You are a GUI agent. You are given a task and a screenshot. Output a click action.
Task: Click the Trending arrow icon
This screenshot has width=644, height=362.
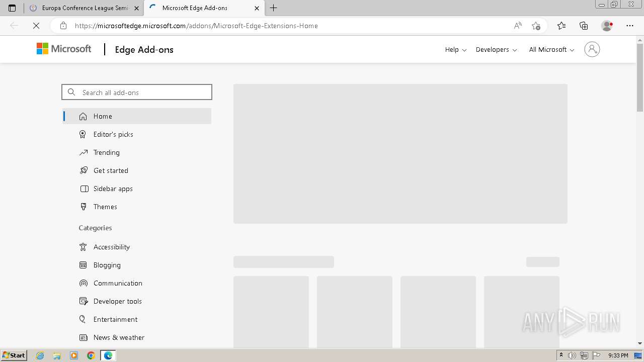point(83,152)
